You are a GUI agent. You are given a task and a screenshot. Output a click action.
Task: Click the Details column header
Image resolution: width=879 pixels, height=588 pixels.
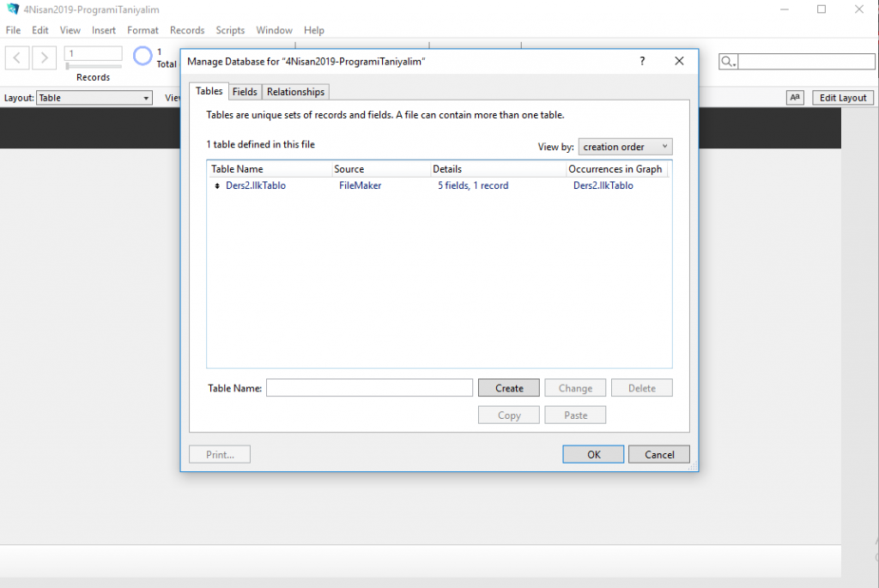click(498, 169)
